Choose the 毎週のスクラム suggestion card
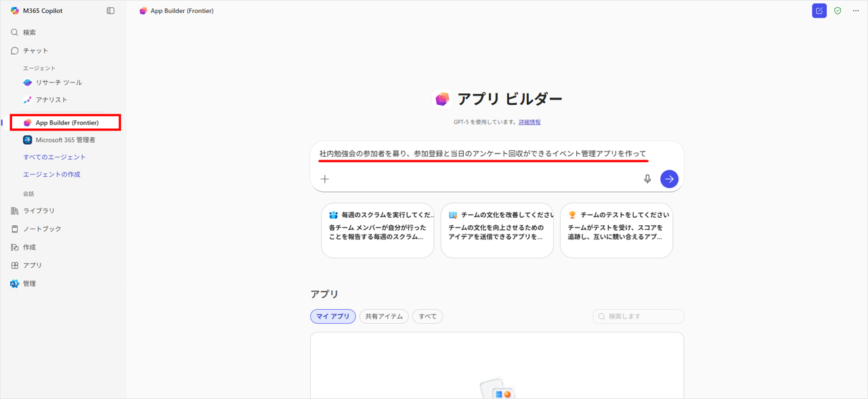868x399 pixels. [x=377, y=231]
